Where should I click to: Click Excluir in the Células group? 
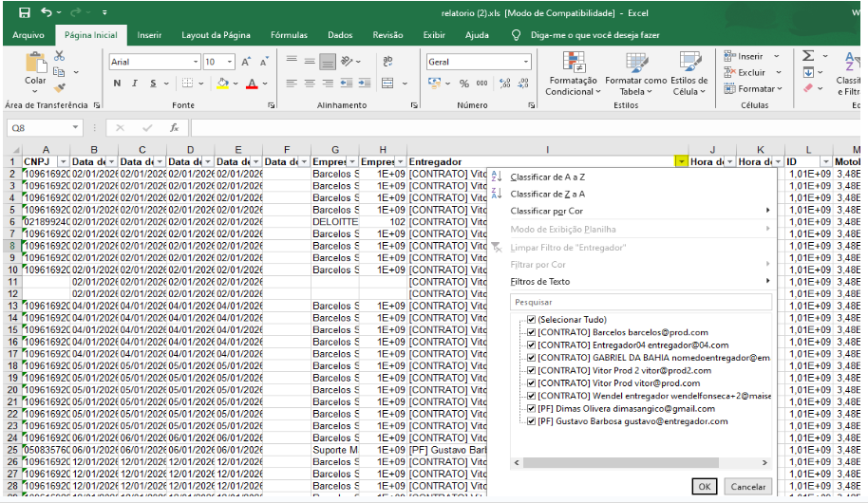coord(753,72)
